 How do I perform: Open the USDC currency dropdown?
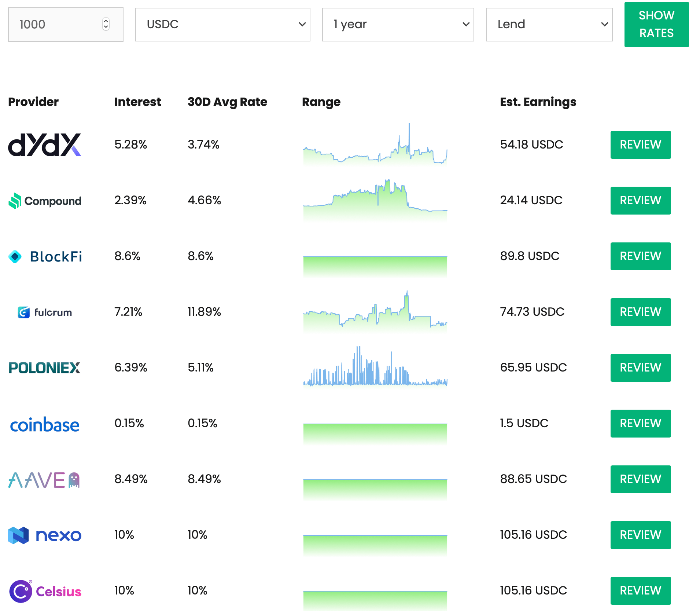coord(223,25)
